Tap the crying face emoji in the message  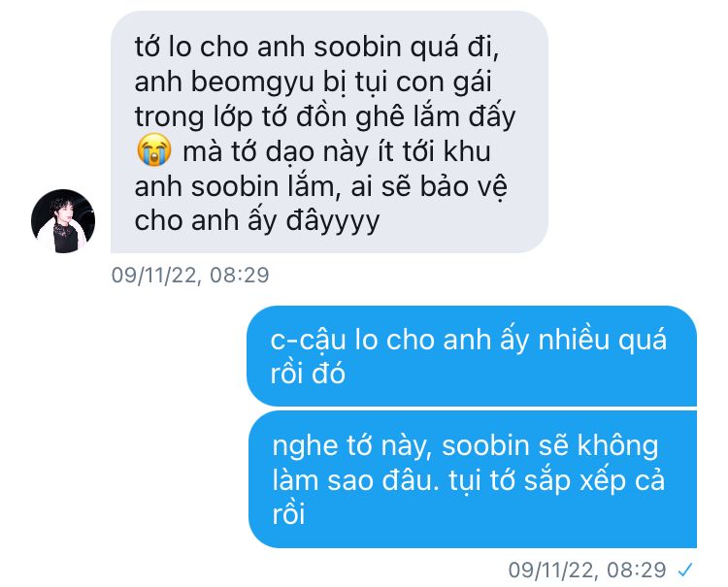pyautogui.click(x=154, y=149)
